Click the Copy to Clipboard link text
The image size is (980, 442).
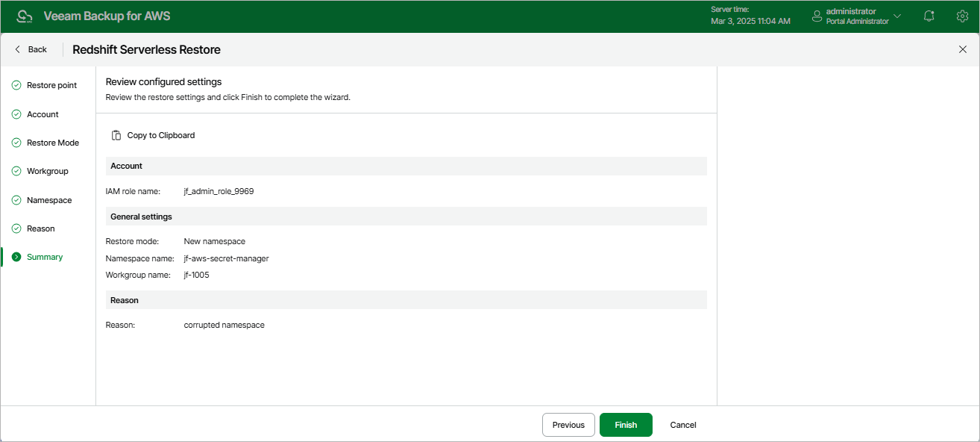tap(161, 135)
